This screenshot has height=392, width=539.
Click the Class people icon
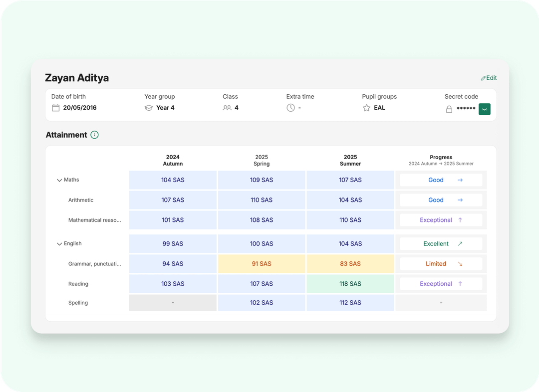point(227,108)
